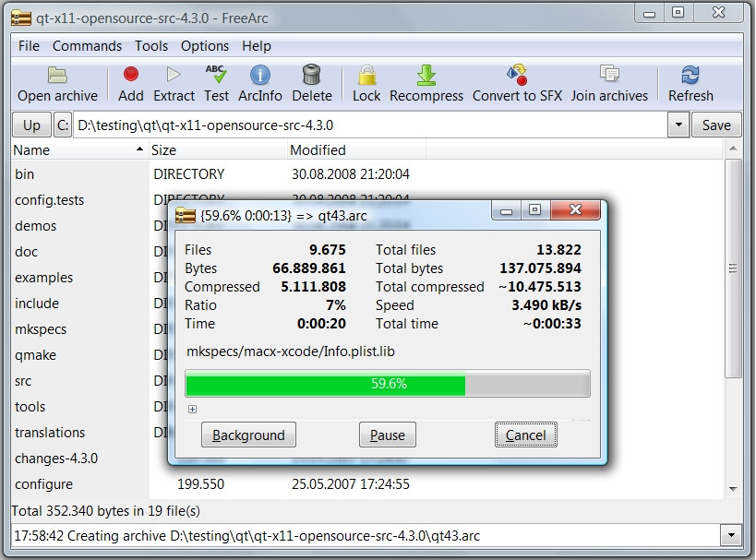Screen dimensions: 756x560
Task: Pause the compression operation
Action: click(x=388, y=435)
